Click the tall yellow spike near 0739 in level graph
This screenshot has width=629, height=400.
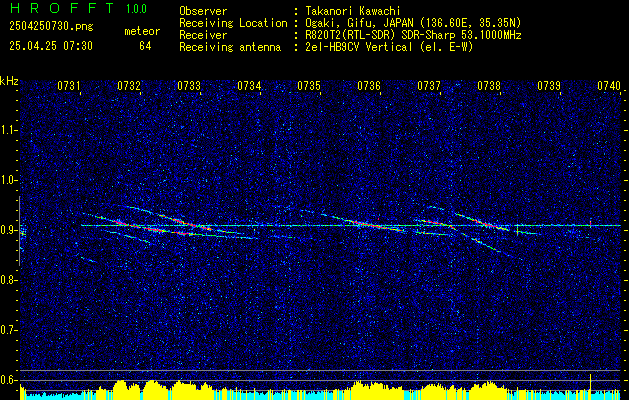click(590, 386)
